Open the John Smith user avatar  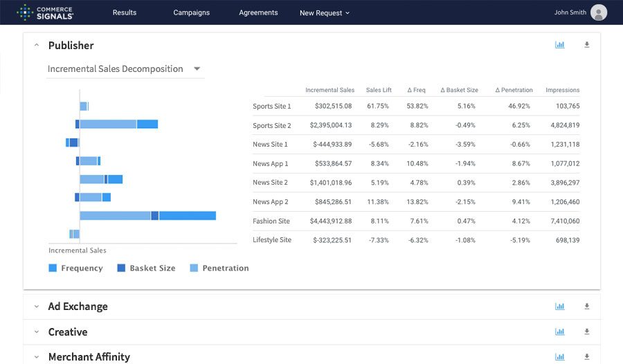pos(599,12)
